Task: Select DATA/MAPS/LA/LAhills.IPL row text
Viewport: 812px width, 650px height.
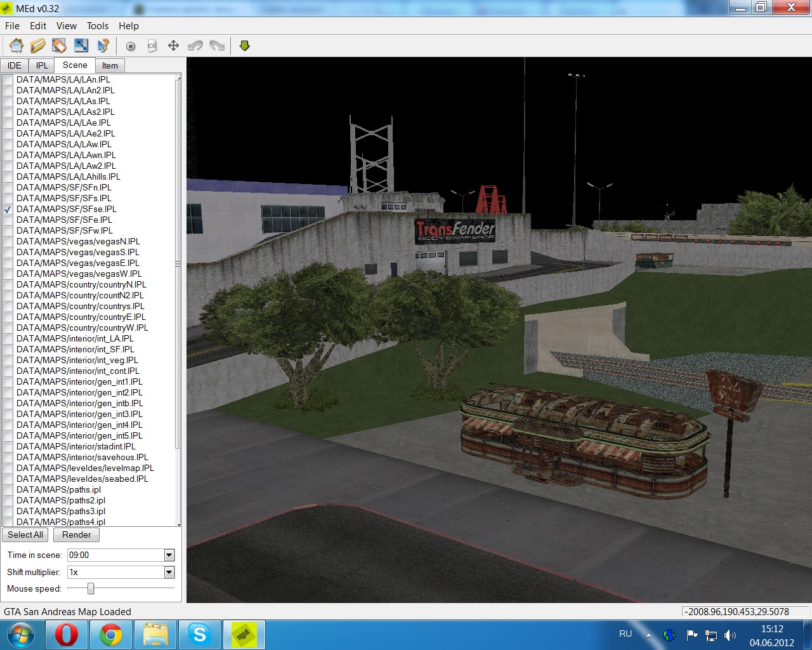Action: (x=69, y=176)
